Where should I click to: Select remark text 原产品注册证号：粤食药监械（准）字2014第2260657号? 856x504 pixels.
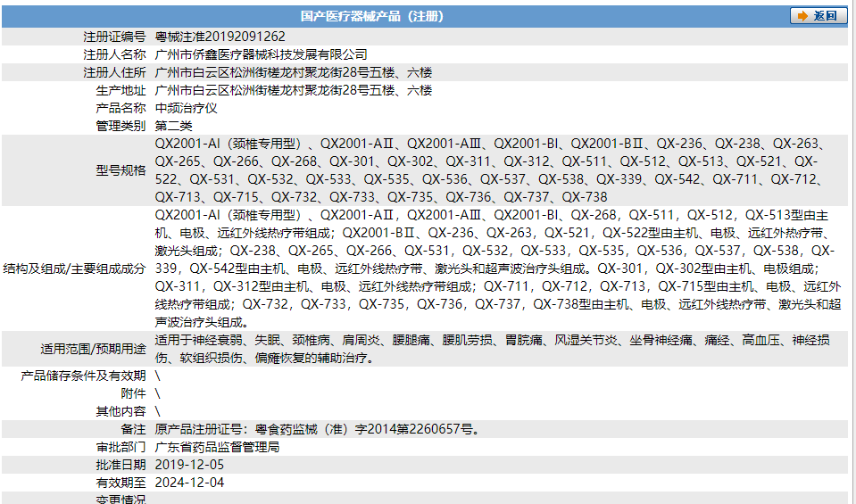tap(319, 429)
